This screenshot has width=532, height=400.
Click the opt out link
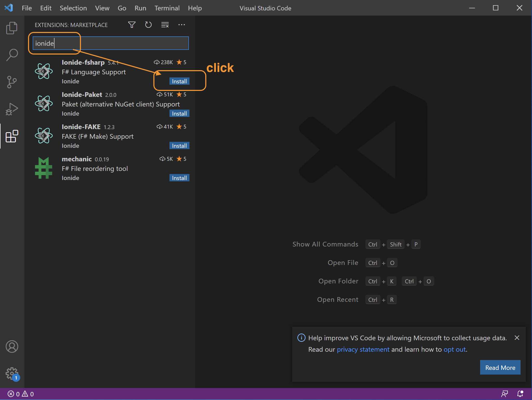pos(454,349)
